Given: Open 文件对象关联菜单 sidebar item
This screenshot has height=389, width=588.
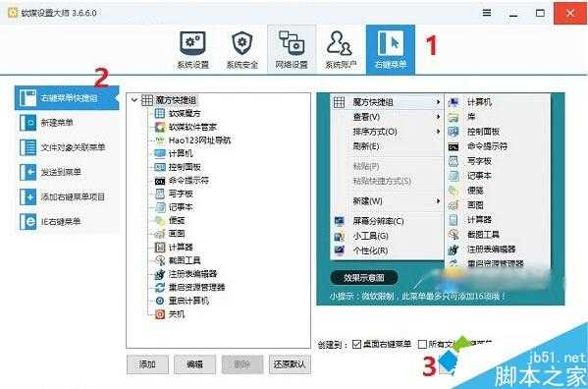Looking at the screenshot, I should pyautogui.click(x=67, y=147).
